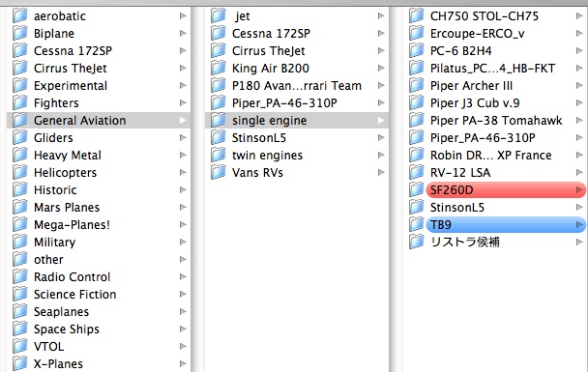The height and width of the screenshot is (372, 588).
Task: Expand the Fighters folder arrow
Action: [x=183, y=102]
